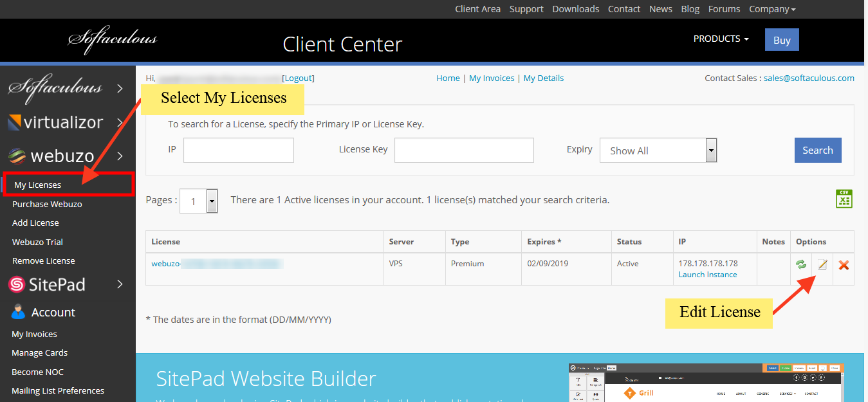This screenshot has height=402, width=868.
Task: Open Become NOC in the sidebar
Action: [37, 372]
